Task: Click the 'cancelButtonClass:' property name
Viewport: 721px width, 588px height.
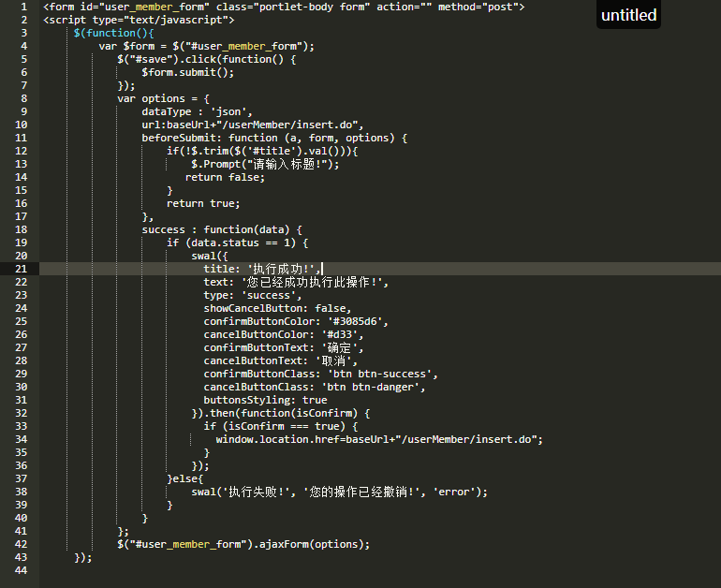Action: click(258, 387)
